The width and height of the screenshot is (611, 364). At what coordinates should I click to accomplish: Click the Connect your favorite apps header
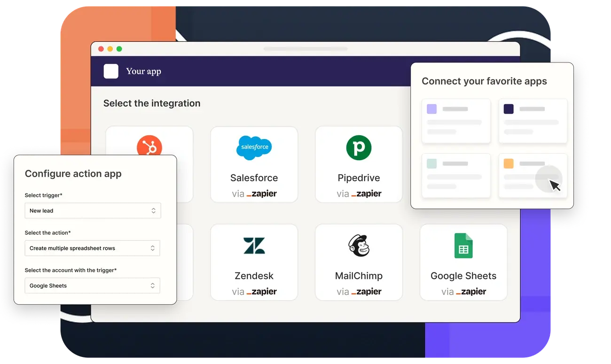pos(484,81)
